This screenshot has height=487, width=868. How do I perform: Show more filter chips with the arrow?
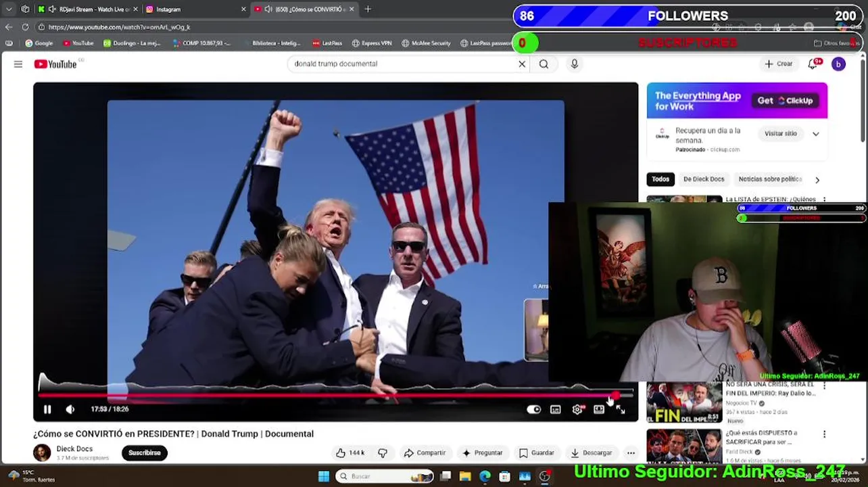[x=817, y=180]
